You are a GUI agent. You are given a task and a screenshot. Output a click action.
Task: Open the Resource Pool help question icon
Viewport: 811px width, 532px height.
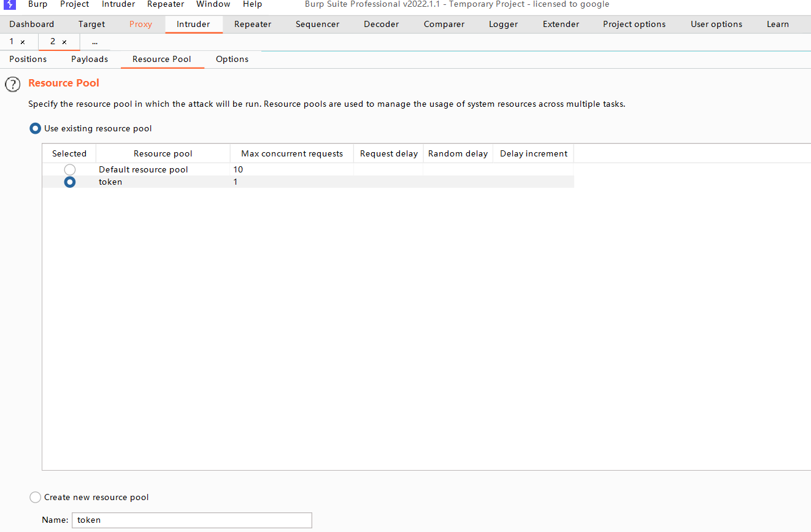13,85
